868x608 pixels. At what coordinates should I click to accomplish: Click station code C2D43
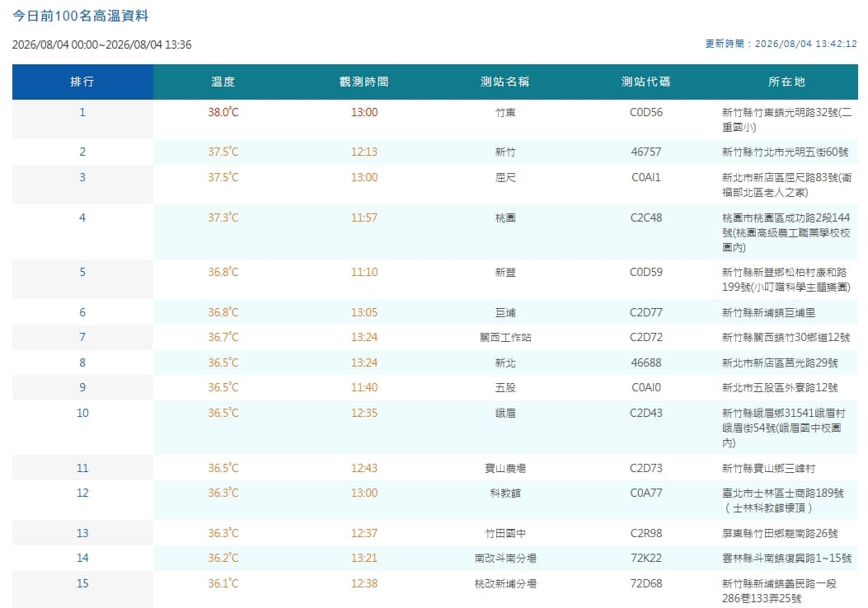(x=646, y=414)
